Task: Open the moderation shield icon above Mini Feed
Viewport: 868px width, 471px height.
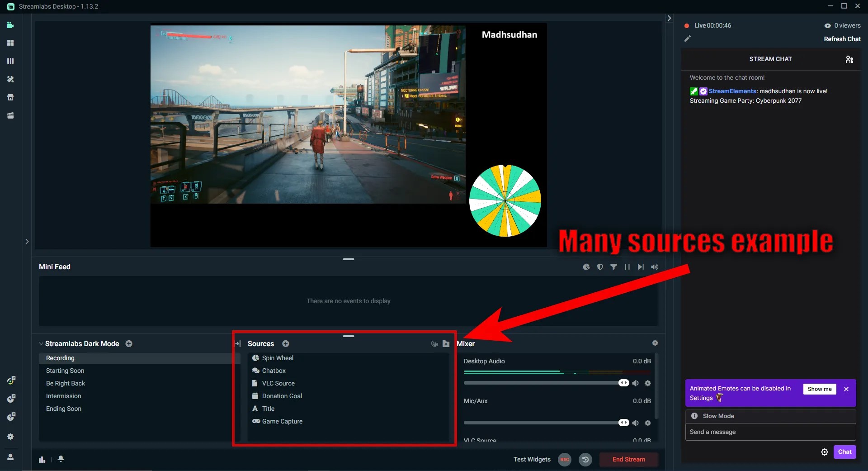Action: (600, 267)
